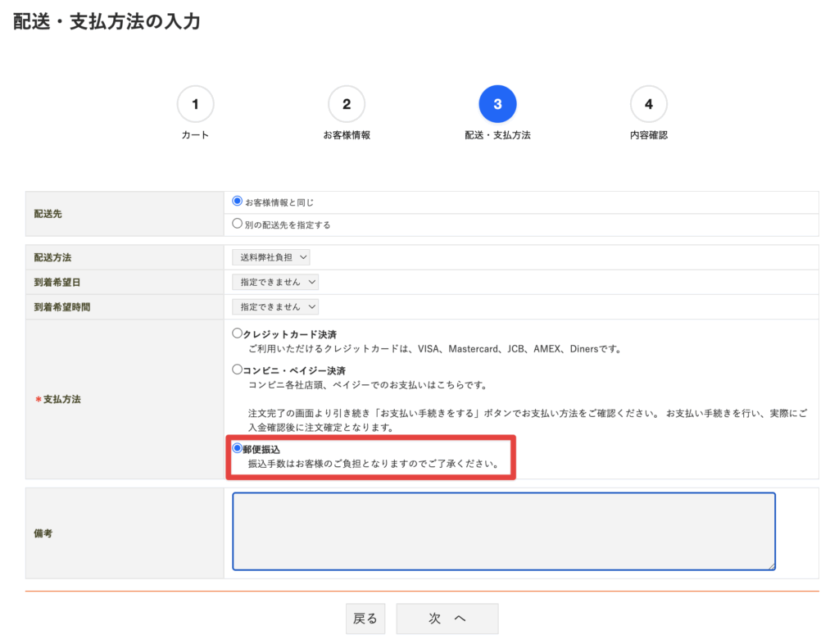839x644 pixels.
Task: Choose コンビニ・ペイジー決済 payment option
Action: pos(235,370)
